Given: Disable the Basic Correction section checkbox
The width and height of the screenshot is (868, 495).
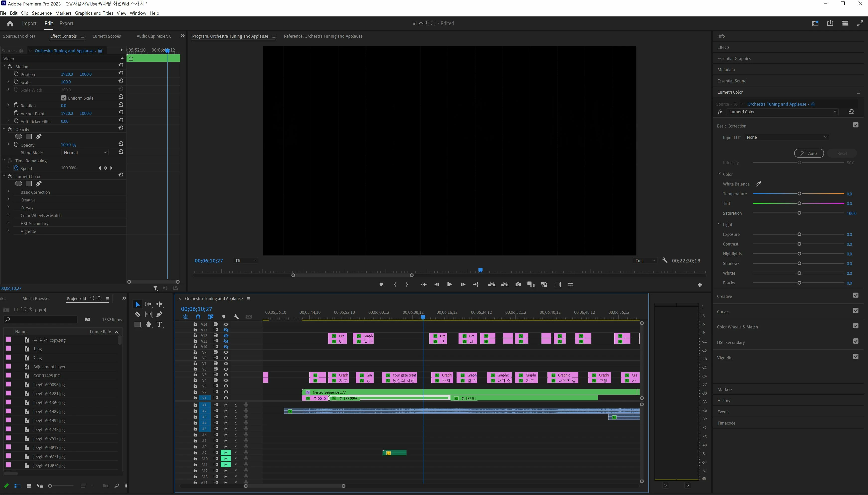Looking at the screenshot, I should 855,125.
